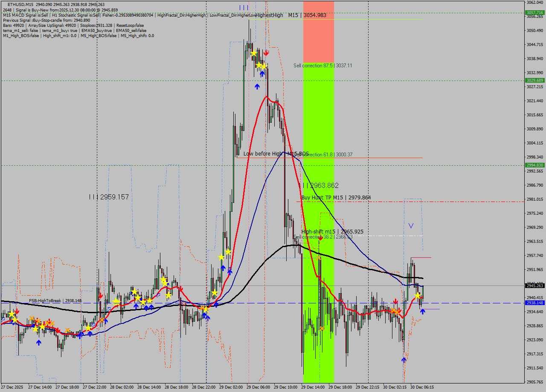Screen dimensions: 546x392
Task: Click the High-shift m15 2965.925 label
Action: point(333,231)
